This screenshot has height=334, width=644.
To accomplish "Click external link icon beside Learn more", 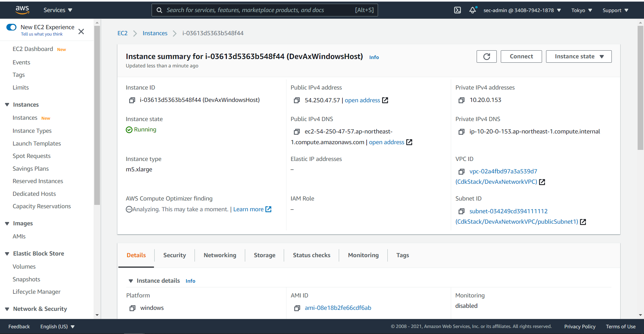I will click(268, 209).
